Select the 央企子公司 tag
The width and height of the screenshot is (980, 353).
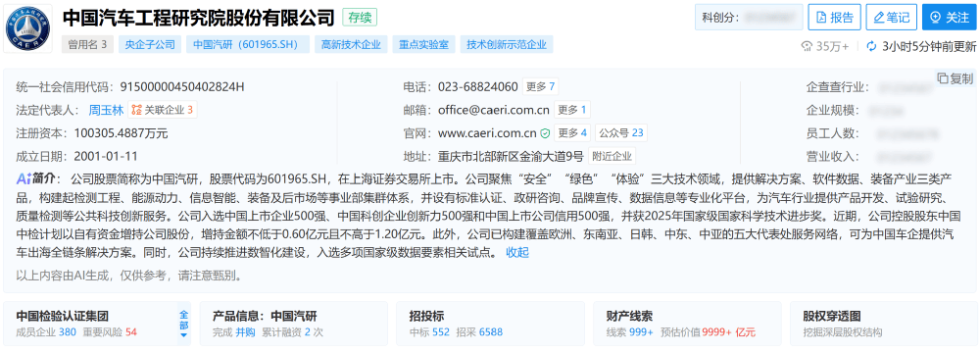150,44
